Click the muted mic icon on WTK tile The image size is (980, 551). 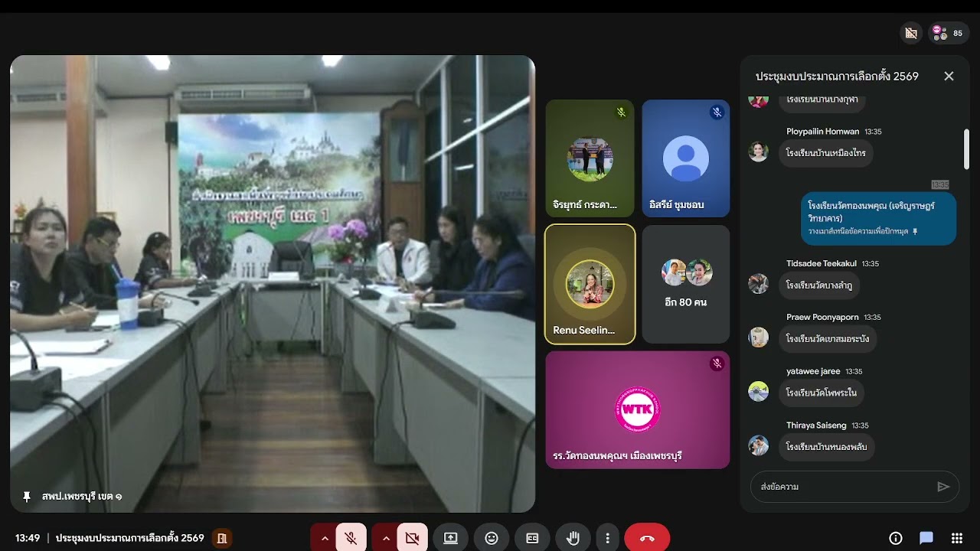717,364
